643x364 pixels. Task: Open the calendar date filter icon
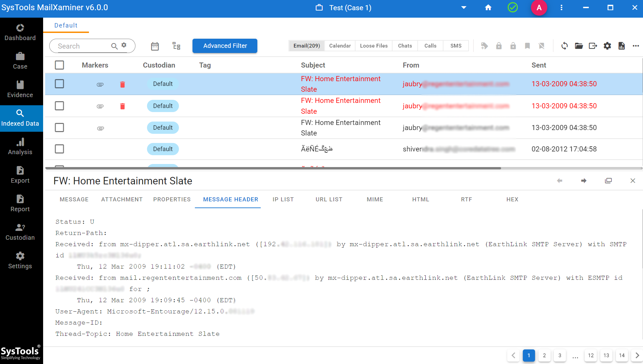[155, 46]
